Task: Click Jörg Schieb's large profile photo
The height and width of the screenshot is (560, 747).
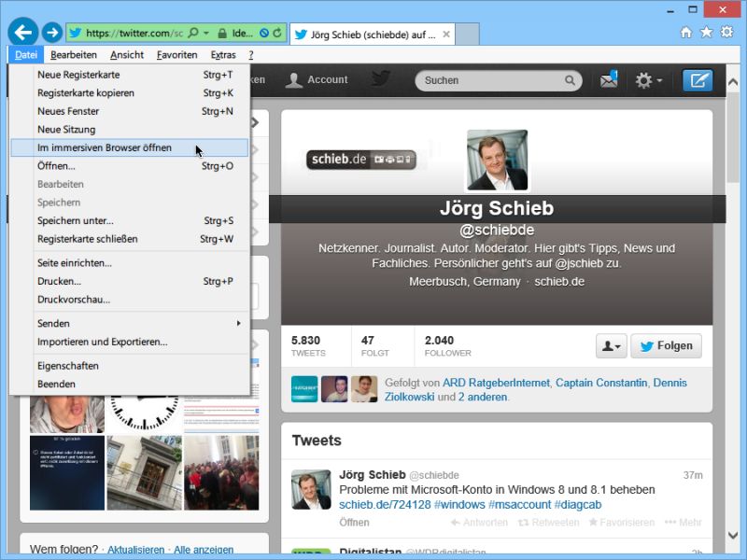Action: click(x=497, y=160)
